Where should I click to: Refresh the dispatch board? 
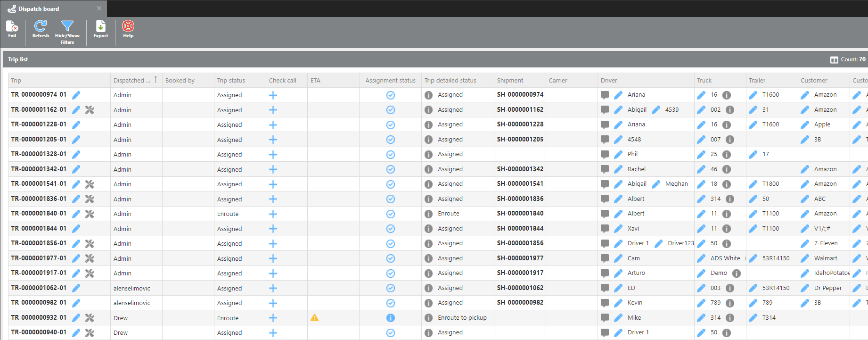pos(41,29)
